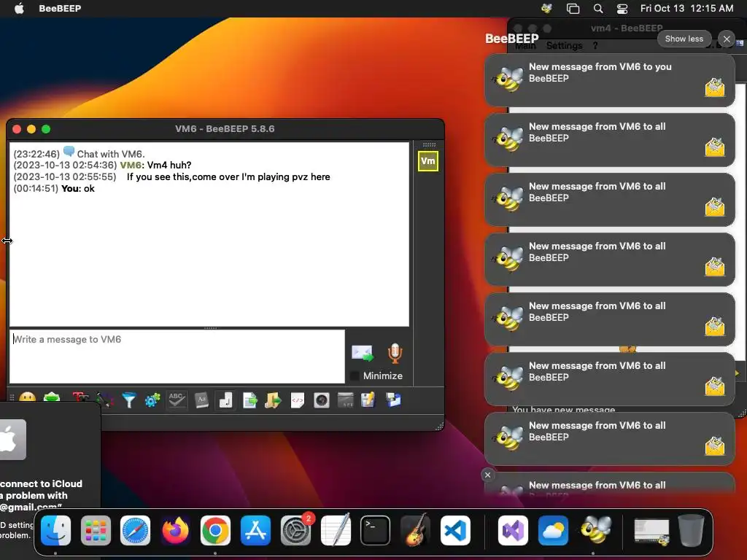Open the cloud weather app in Dock
This screenshot has height=560, width=747.
[x=553, y=530]
